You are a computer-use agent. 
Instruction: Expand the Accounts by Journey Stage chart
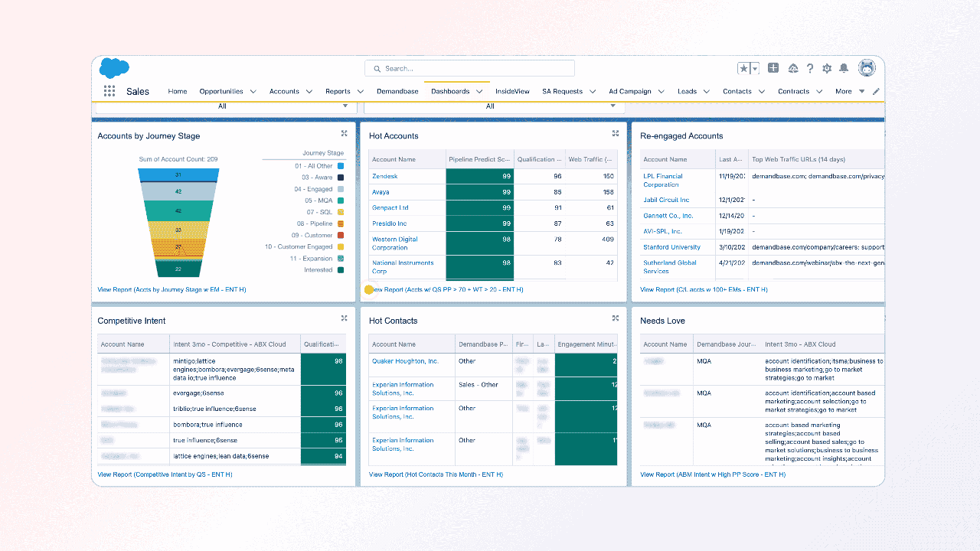tap(345, 133)
